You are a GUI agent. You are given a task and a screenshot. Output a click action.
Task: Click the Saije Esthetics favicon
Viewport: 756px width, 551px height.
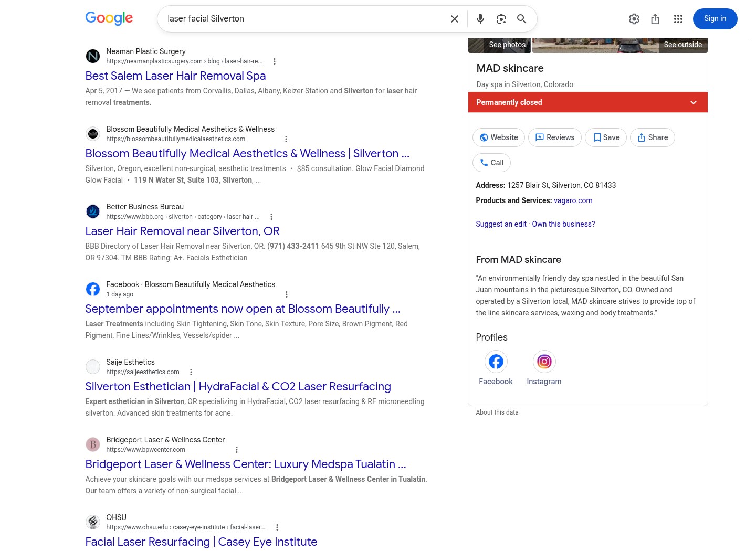pos(93,367)
